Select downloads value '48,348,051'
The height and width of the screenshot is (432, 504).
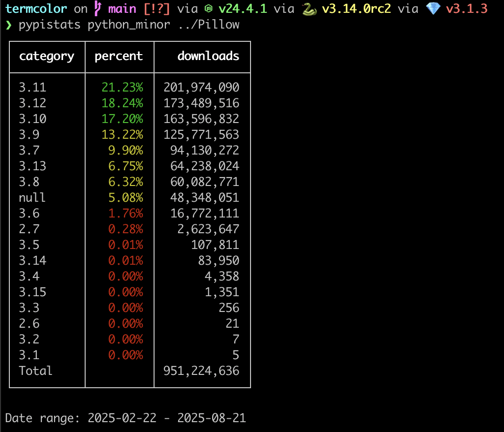(205, 198)
